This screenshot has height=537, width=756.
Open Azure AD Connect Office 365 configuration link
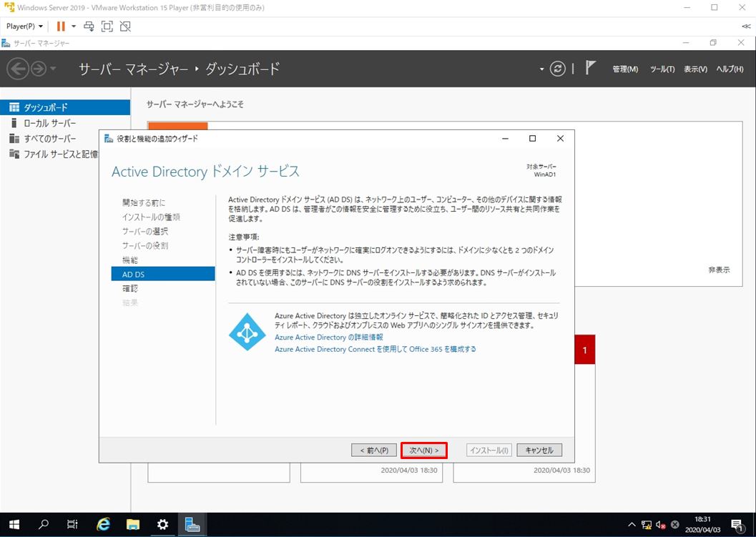pos(375,349)
